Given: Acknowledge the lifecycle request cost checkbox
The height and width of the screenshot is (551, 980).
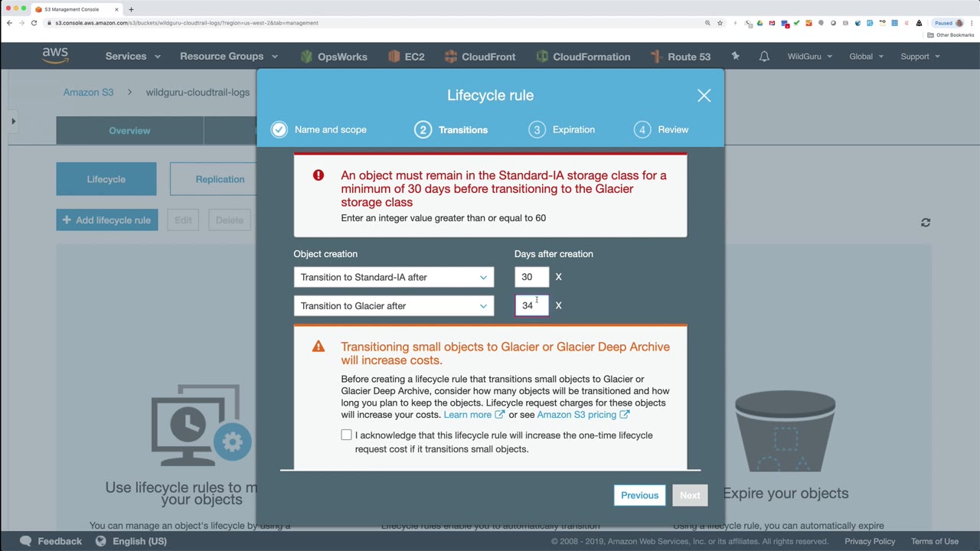Looking at the screenshot, I should pyautogui.click(x=346, y=435).
